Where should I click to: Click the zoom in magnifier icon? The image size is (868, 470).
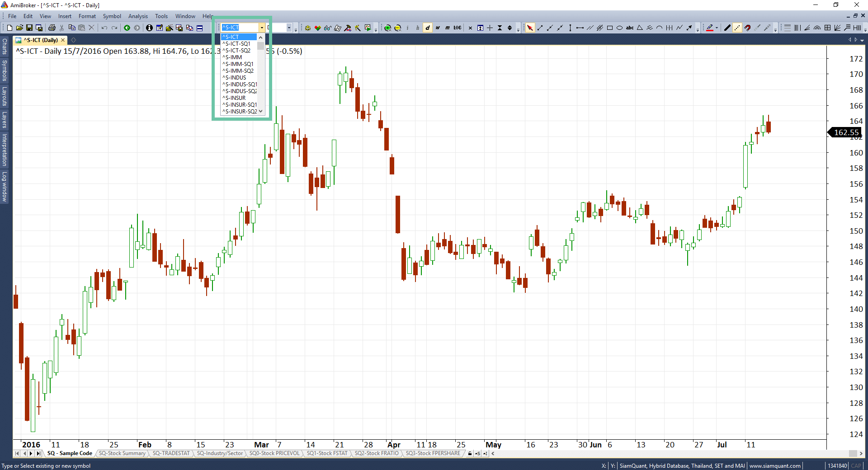[x=387, y=28]
